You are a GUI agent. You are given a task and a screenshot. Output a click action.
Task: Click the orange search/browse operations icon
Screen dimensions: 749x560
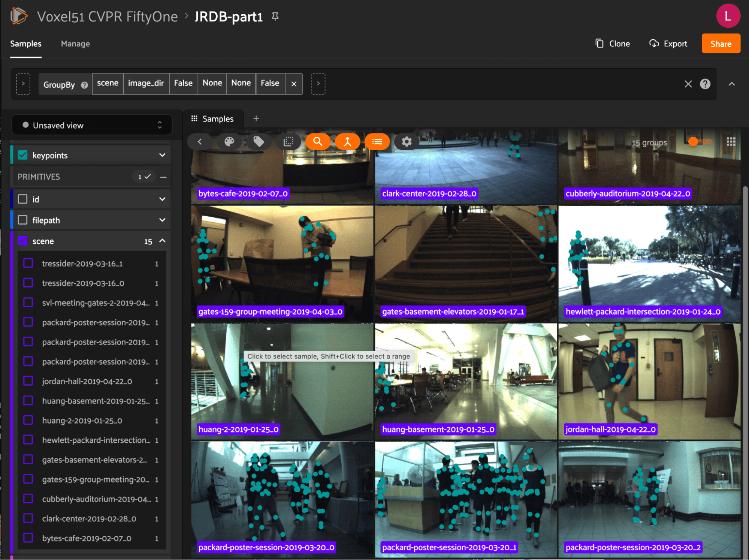click(x=318, y=142)
